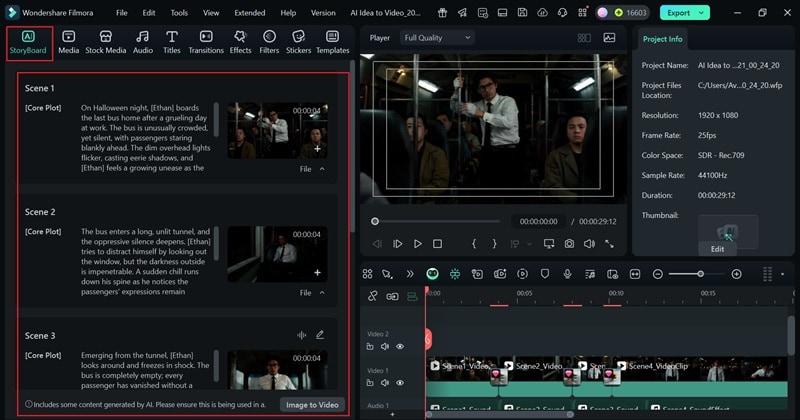
Task: Open the Transitions tab
Action: tap(206, 43)
